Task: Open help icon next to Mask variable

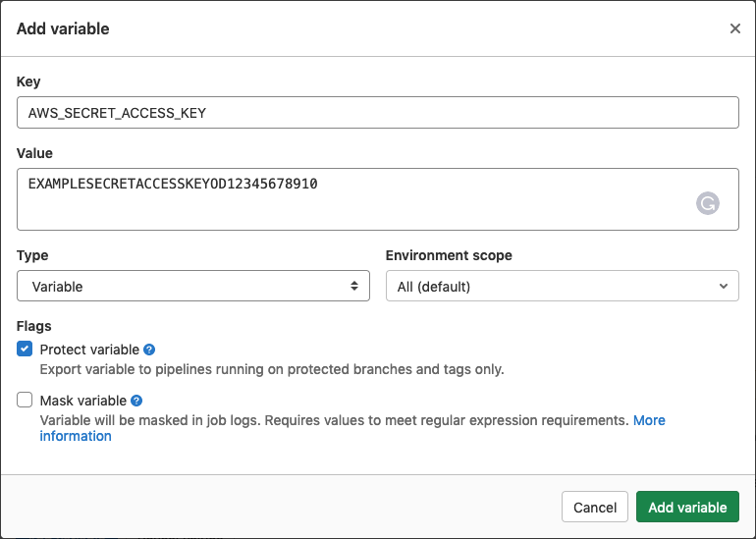Action: pos(136,401)
